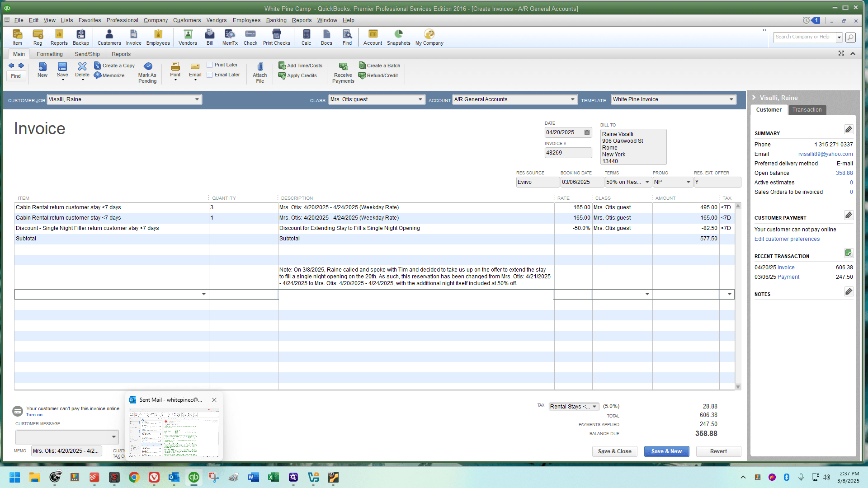868x488 pixels.
Task: Open Snapshots toolbar icon
Action: (x=399, y=37)
